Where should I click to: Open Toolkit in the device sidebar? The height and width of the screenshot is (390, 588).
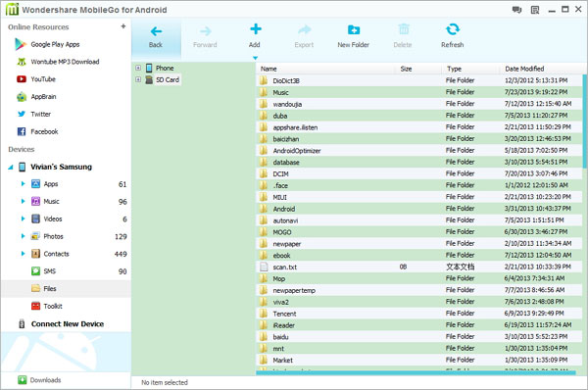pyautogui.click(x=53, y=307)
